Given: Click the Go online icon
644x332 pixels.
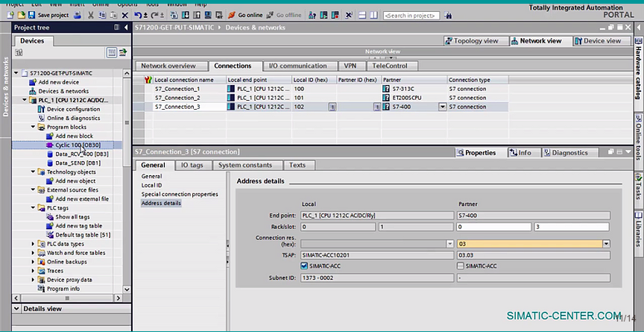Looking at the screenshot, I should (x=231, y=15).
